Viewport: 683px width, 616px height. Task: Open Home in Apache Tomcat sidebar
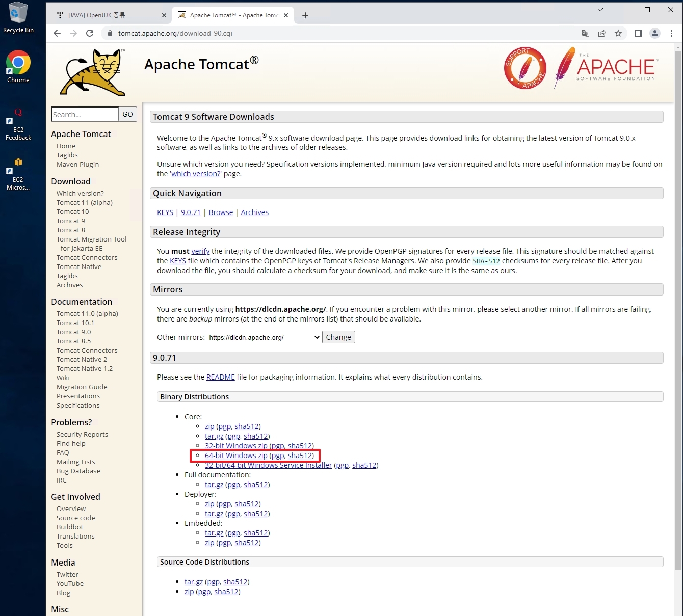(x=66, y=146)
